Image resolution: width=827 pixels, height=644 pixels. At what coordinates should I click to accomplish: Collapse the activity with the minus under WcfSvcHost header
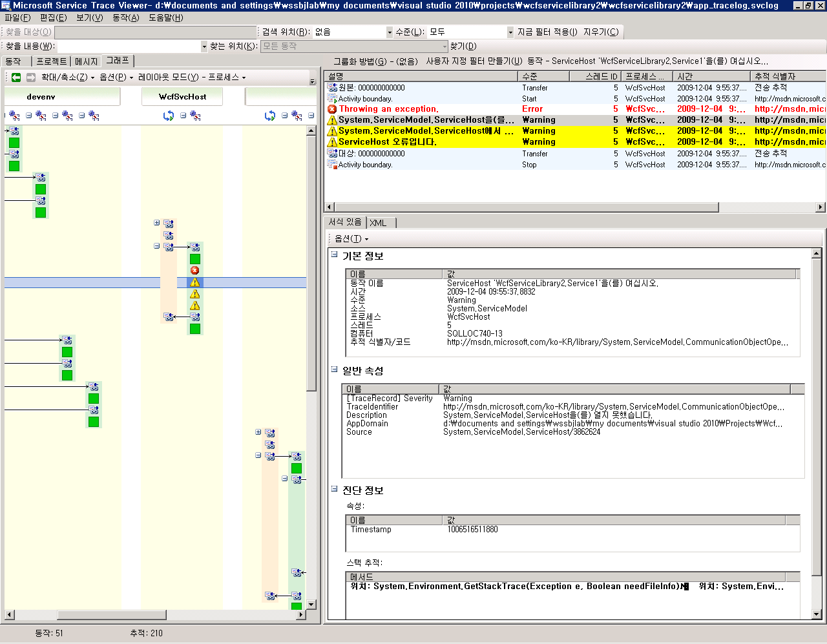click(183, 116)
